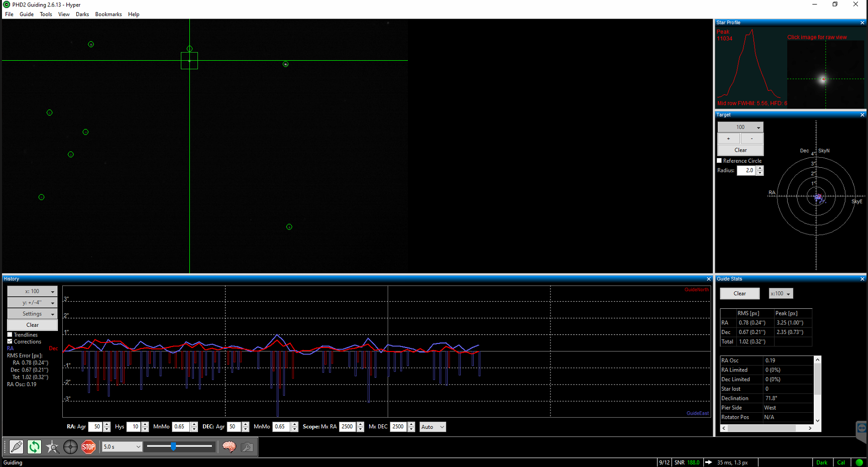This screenshot has width=868, height=467.
Task: Click the Guide Stats horizontal scrollbar
Action: tap(767, 428)
